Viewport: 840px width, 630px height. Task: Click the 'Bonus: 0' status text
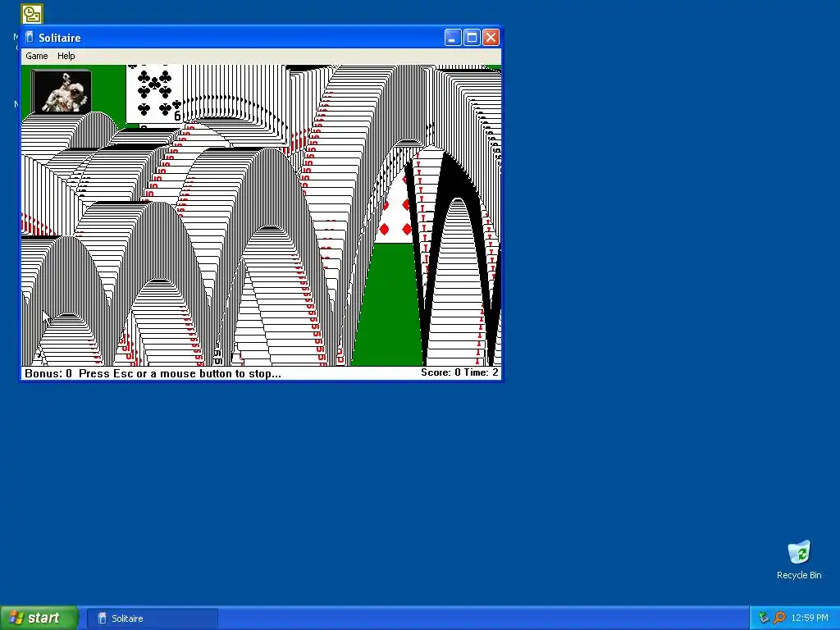tap(48, 373)
